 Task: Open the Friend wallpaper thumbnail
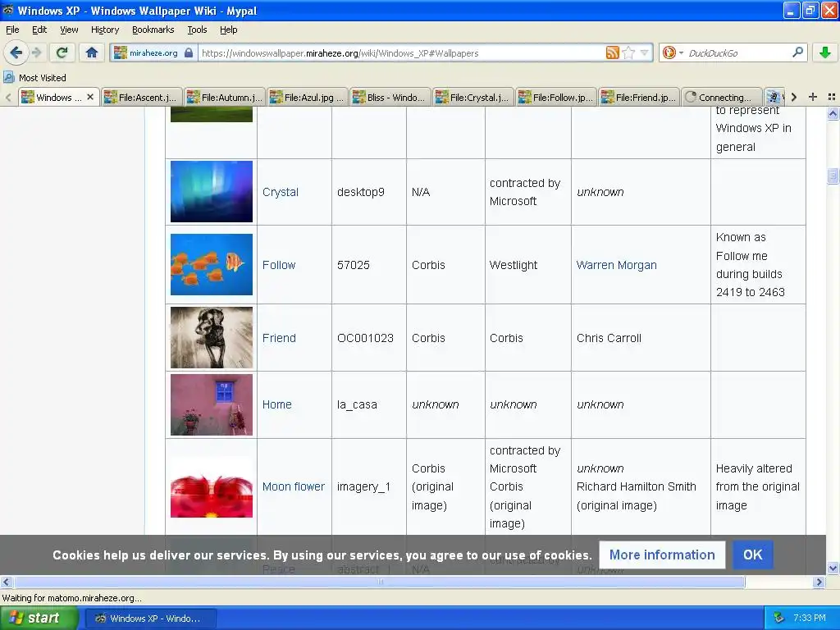[212, 337]
